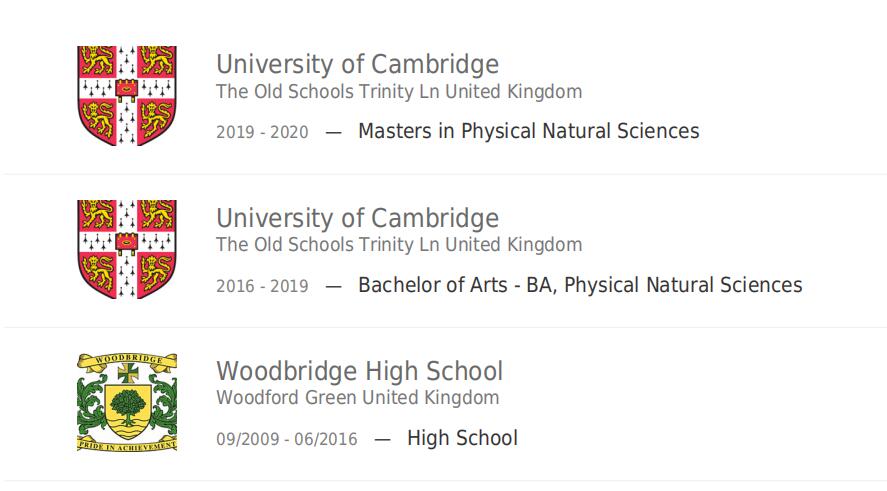Screen dimensions: 887x491
Task: Click the dash separator before High School label
Action: click(x=382, y=440)
